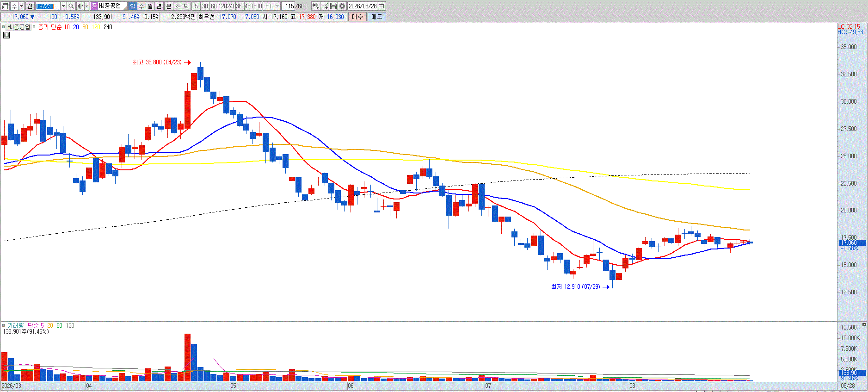Open the 주 type dropdown arrow at top-left
This screenshot has height=392, width=868.
pos(21,6)
